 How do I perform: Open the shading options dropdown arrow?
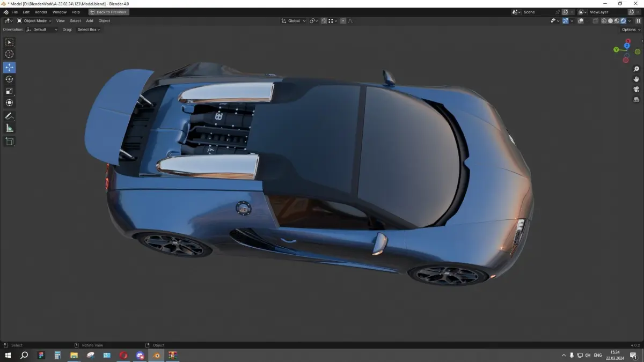630,21
